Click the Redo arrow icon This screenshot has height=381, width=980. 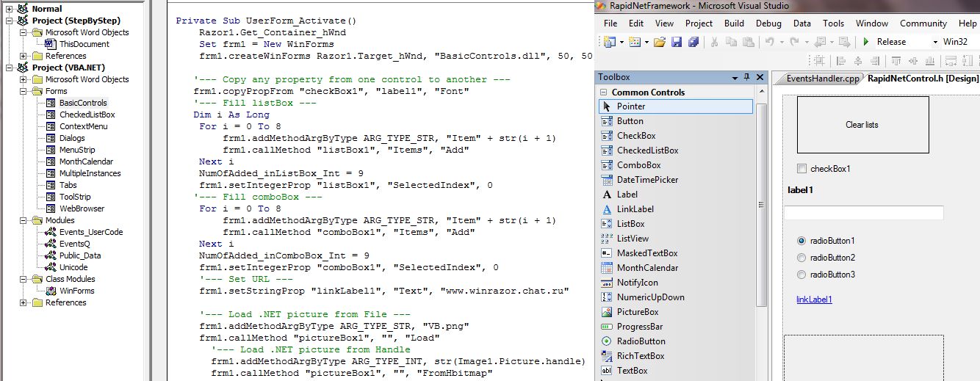(x=795, y=42)
